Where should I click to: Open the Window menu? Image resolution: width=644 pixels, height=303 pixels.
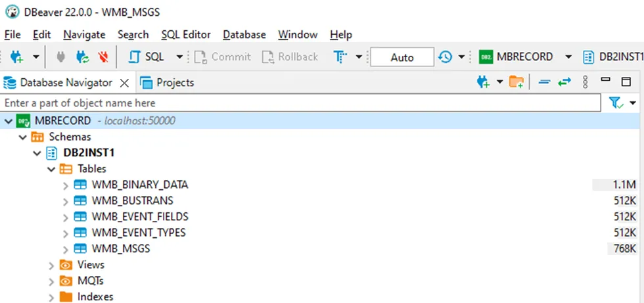pyautogui.click(x=298, y=34)
